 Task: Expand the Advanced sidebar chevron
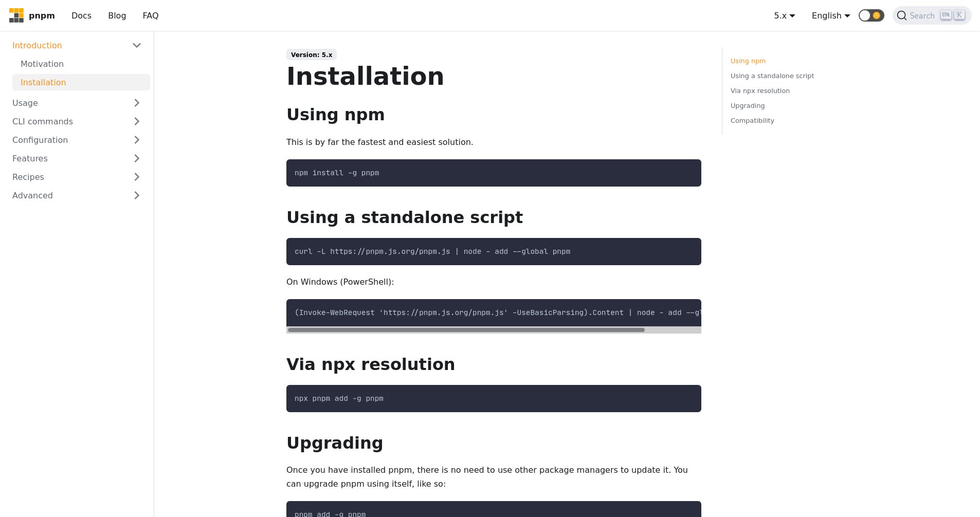[137, 195]
